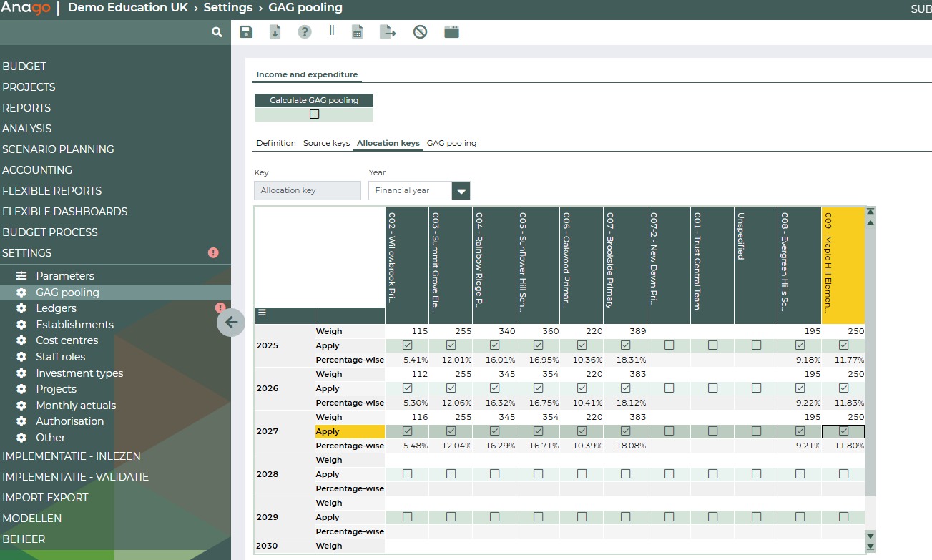Image resolution: width=932 pixels, height=560 pixels.
Task: Switch to the Source keys tab
Action: 326,143
